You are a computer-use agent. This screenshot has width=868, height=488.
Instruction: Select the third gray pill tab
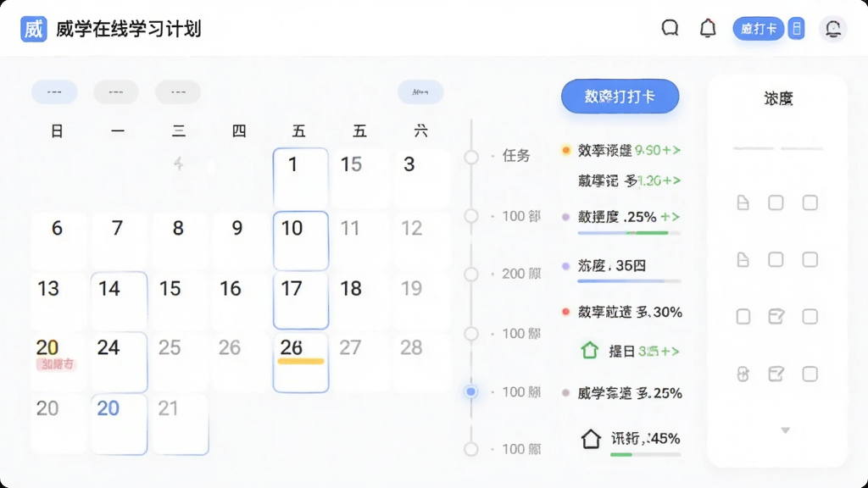[x=178, y=91]
